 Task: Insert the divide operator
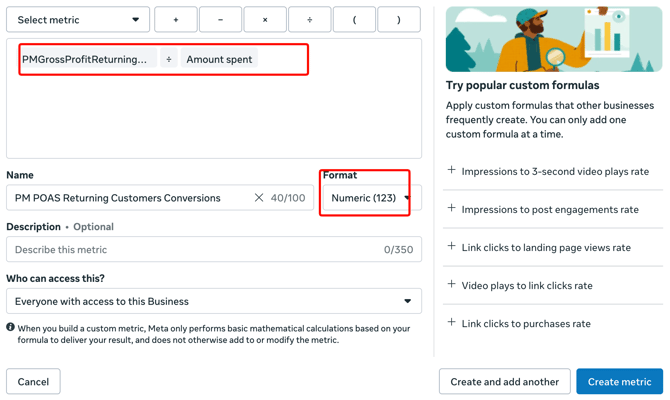pyautogui.click(x=310, y=20)
